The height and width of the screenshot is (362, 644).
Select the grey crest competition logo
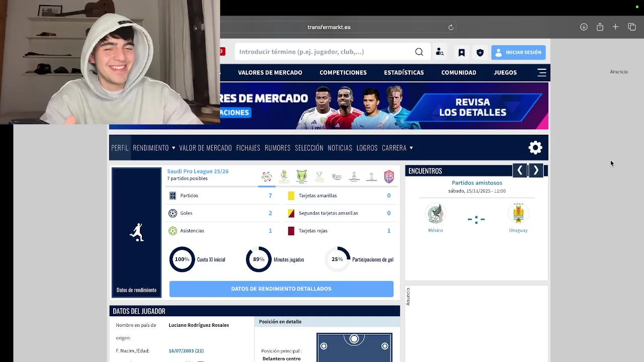[x=337, y=176]
